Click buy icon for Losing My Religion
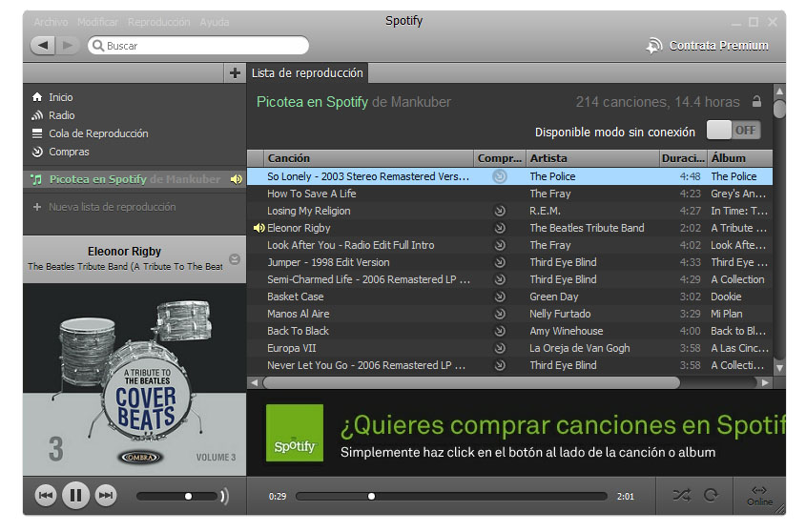The width and height of the screenshot is (806, 532). (x=500, y=211)
